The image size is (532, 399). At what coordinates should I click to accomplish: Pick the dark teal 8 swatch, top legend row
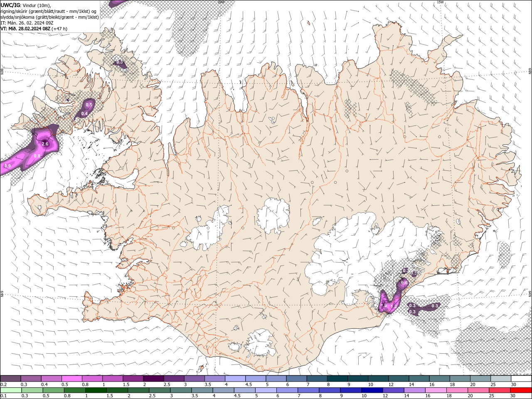[x=337, y=379]
